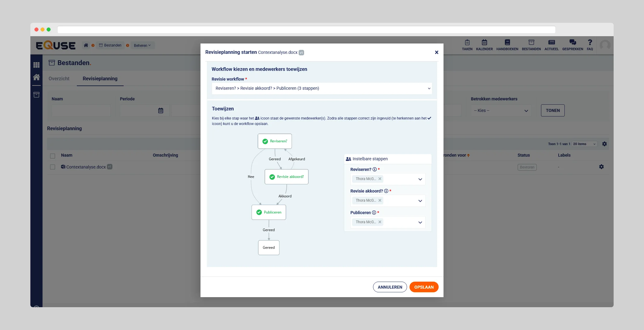Click the info icon next to Publiceren
This screenshot has width=644, height=330.
click(374, 213)
